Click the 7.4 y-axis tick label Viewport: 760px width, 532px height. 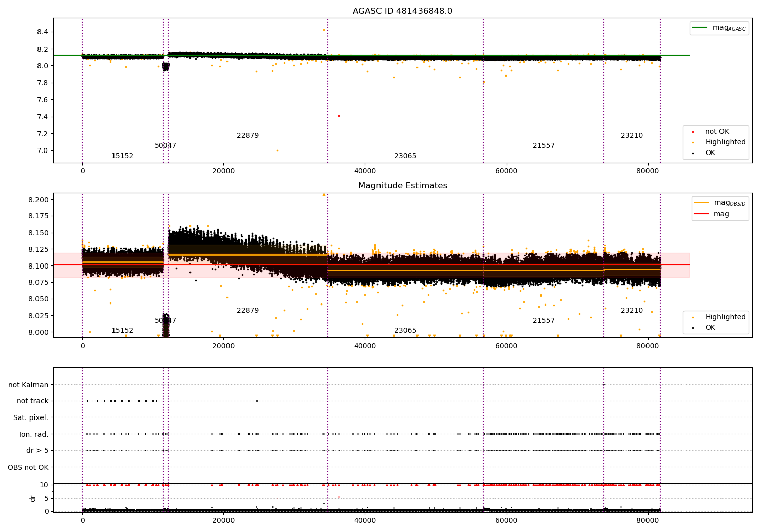(x=43, y=117)
